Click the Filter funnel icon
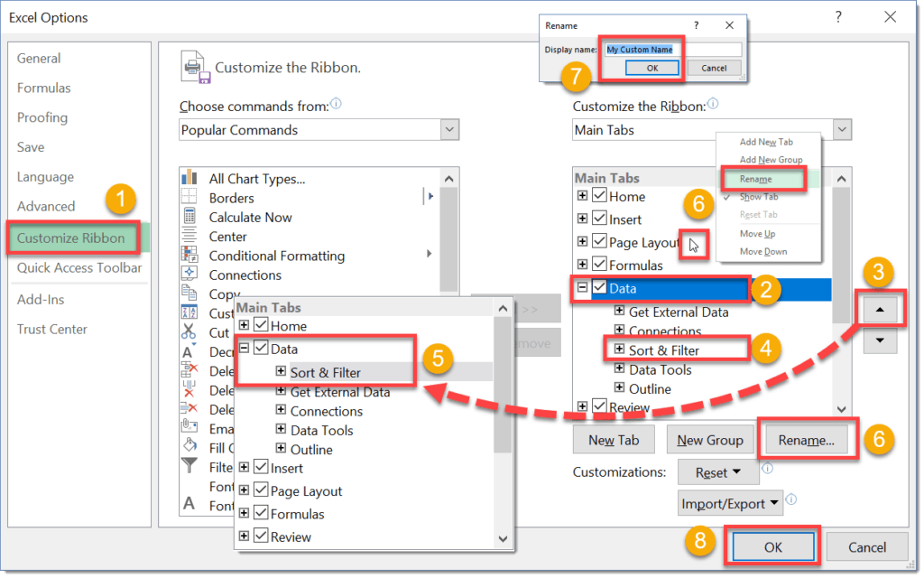 [x=189, y=465]
